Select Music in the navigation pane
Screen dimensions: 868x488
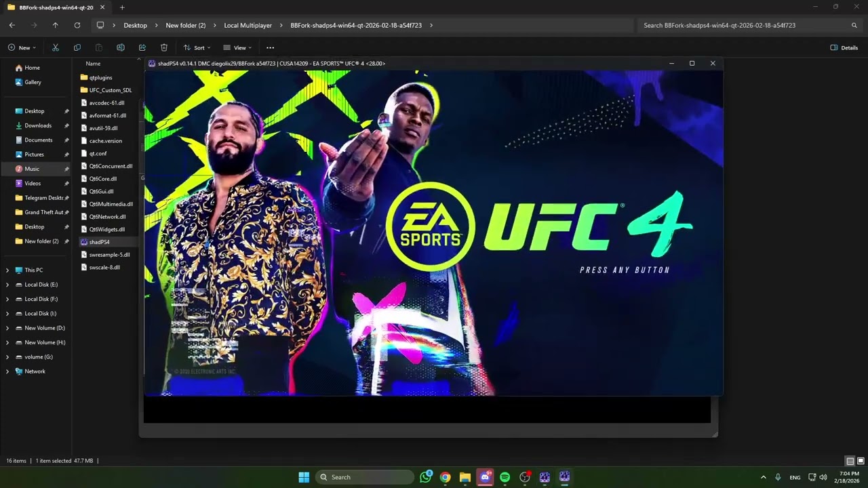(36, 169)
